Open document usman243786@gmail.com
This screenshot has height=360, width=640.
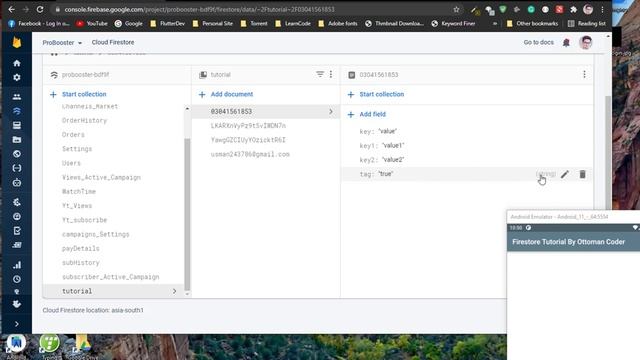click(x=250, y=154)
